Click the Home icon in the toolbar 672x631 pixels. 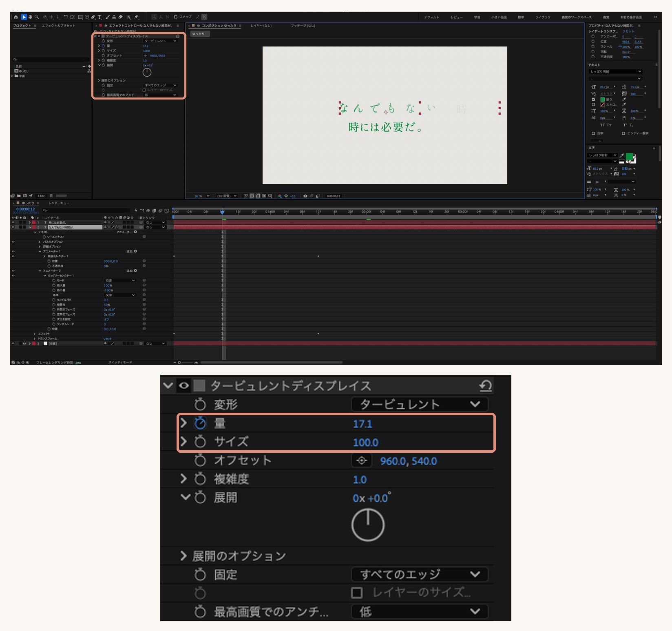click(x=16, y=17)
